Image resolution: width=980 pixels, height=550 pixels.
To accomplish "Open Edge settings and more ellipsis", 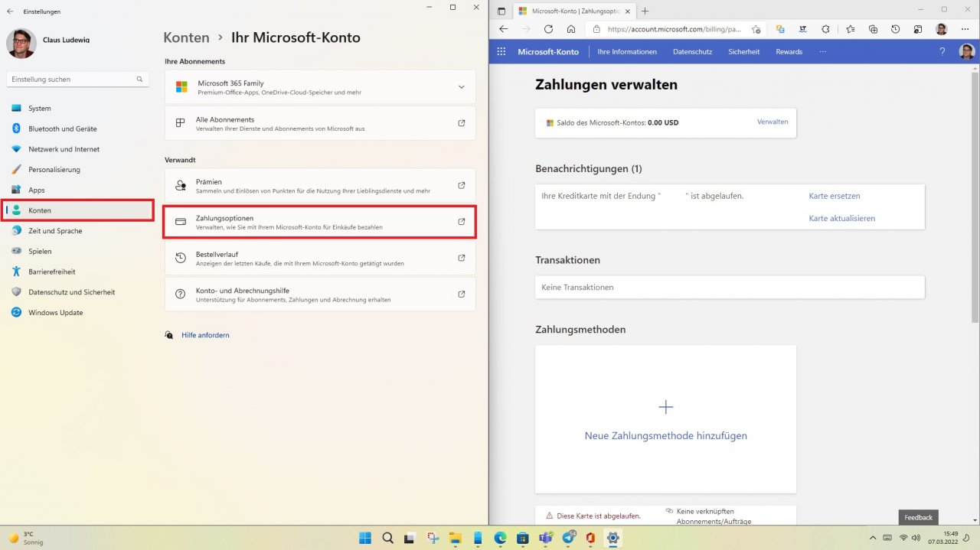I will tap(965, 29).
